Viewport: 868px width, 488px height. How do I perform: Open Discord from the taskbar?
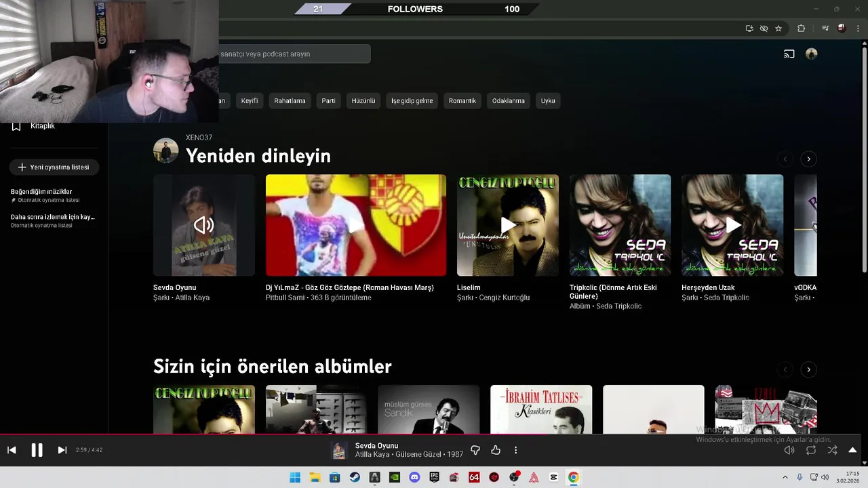coord(414,477)
